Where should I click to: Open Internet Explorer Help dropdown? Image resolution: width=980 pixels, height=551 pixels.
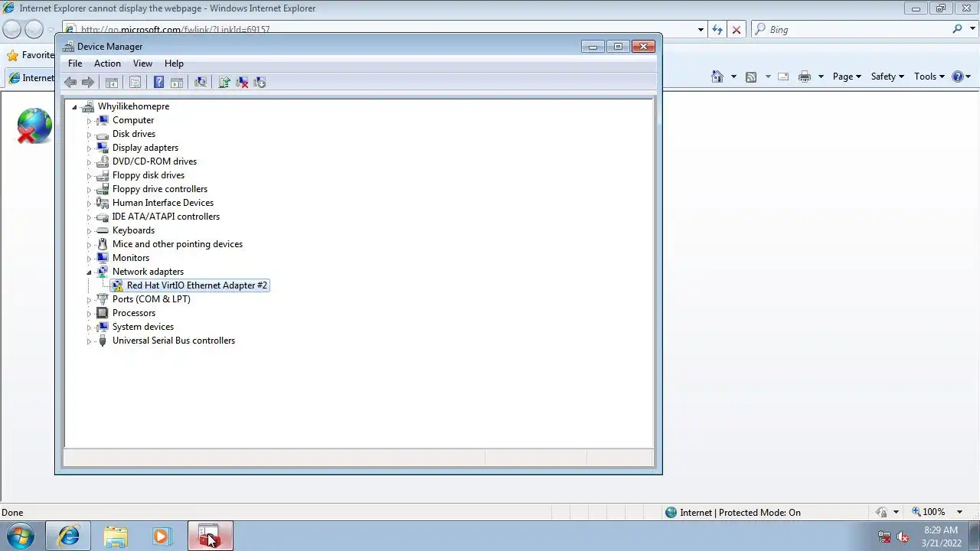click(x=962, y=77)
